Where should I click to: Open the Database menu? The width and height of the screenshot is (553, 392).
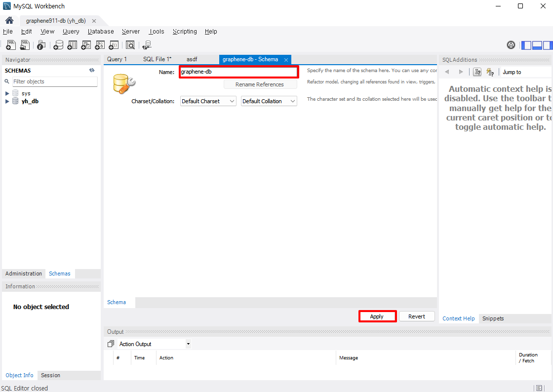coord(101,32)
